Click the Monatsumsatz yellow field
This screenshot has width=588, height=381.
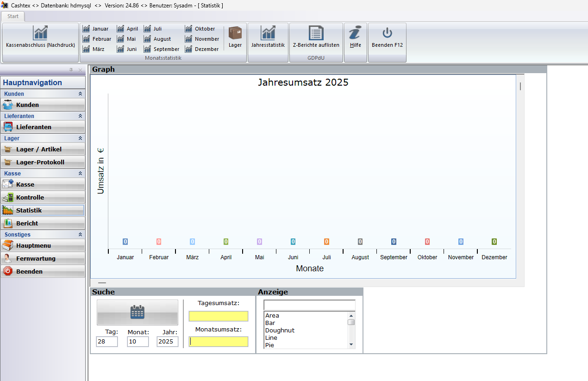click(x=219, y=342)
